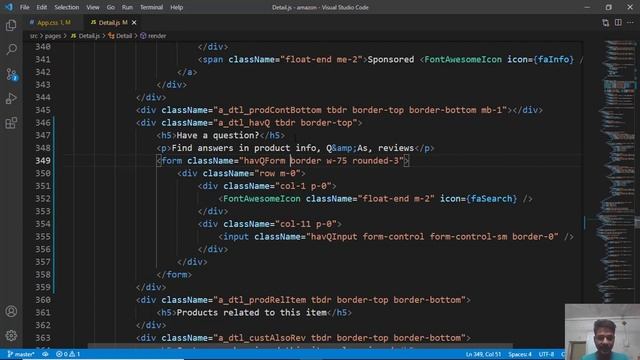Expand the Detail class breadcrumb

pos(120,36)
